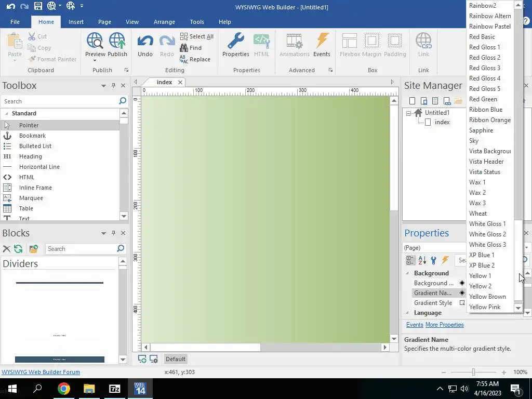Screen dimensions: 532x399
Task: Click the responsive page icon in Site Manager
Action: 423,101
